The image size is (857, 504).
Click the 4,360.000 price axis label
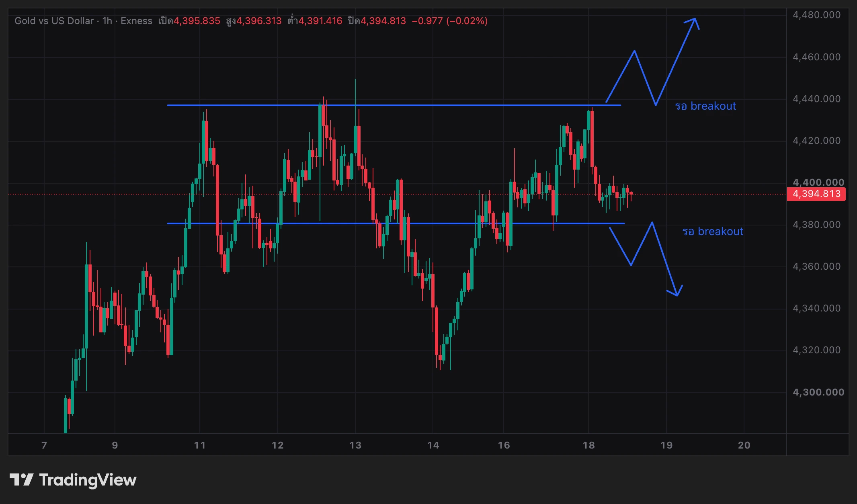click(x=816, y=266)
